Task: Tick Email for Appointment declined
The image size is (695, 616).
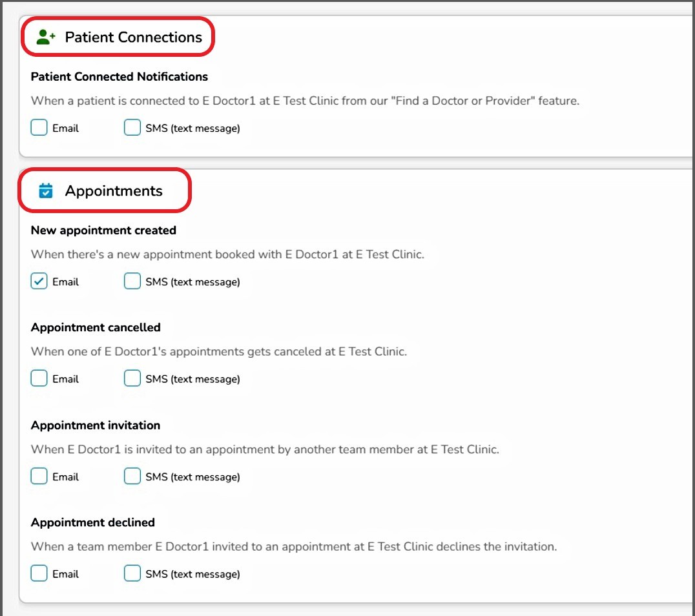Action: pos(39,573)
